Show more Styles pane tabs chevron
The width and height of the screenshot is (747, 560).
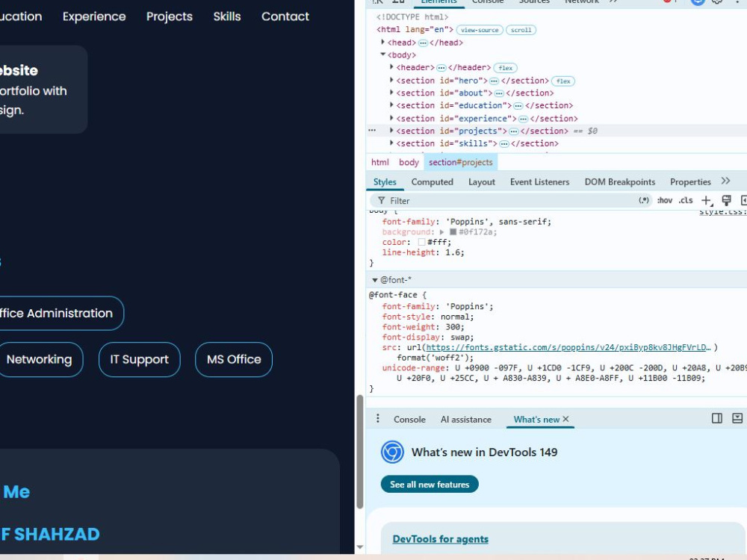[x=725, y=181]
